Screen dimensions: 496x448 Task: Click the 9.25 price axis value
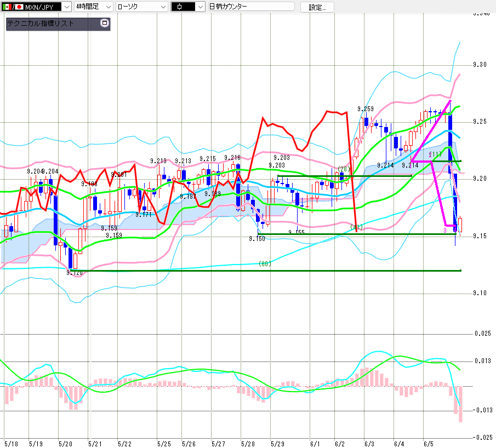pyautogui.click(x=480, y=122)
